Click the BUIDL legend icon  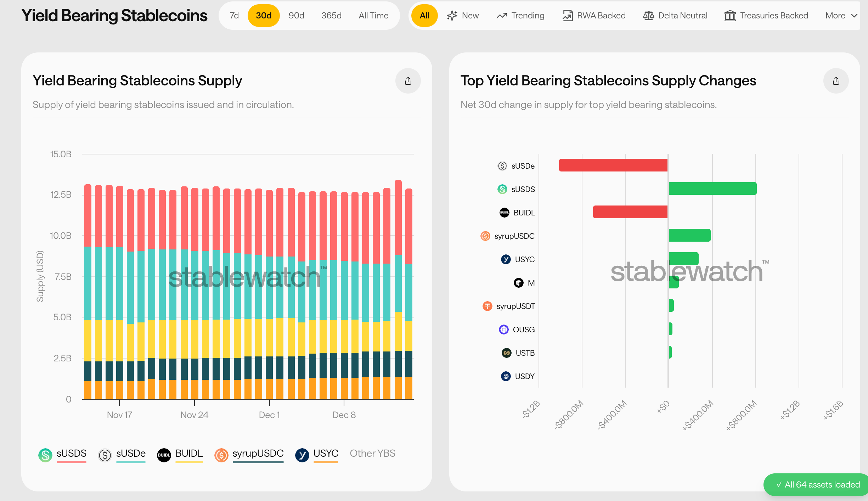pos(164,455)
